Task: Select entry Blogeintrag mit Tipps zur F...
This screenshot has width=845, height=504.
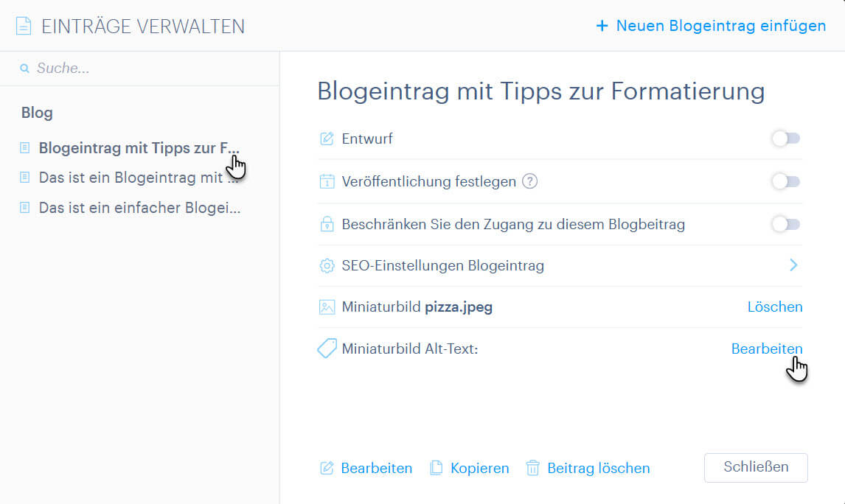Action: tap(139, 148)
